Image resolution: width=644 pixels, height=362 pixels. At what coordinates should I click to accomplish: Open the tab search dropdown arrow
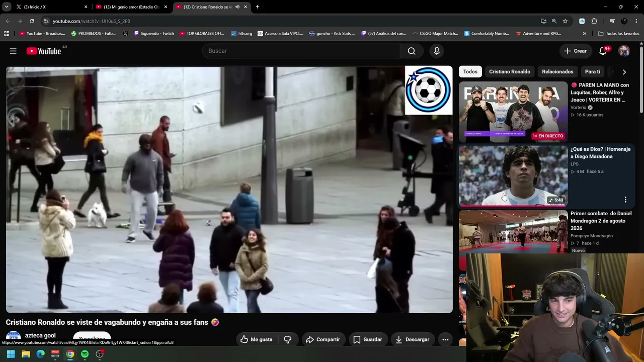pos(7,7)
